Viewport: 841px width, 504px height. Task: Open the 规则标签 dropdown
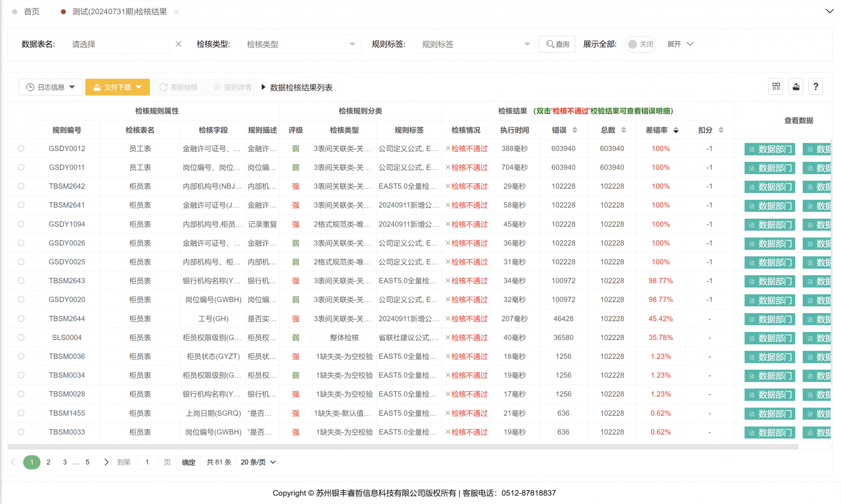[x=475, y=44]
